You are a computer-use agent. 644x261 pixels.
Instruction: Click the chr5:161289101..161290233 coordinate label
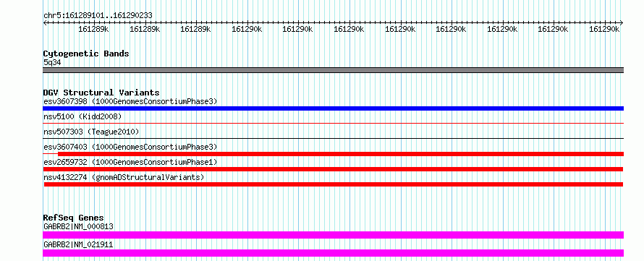[98, 15]
